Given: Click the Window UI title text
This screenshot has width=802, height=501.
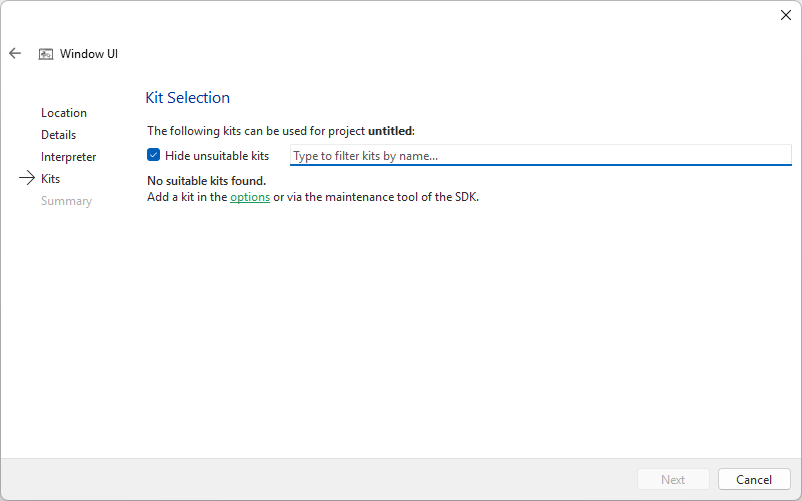Looking at the screenshot, I should (89, 54).
